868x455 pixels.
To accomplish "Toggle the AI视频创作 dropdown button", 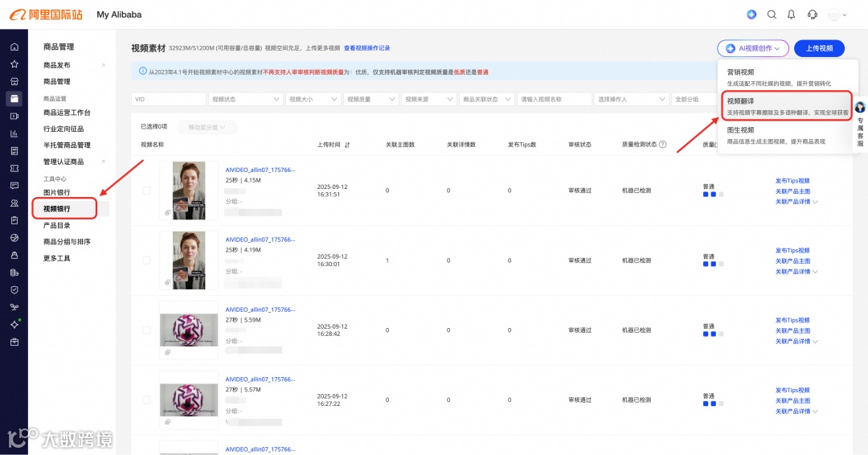I will coord(753,48).
